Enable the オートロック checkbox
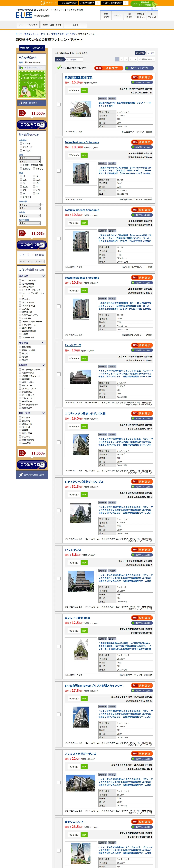Viewport: 174px width, 868px height. coord(20,395)
